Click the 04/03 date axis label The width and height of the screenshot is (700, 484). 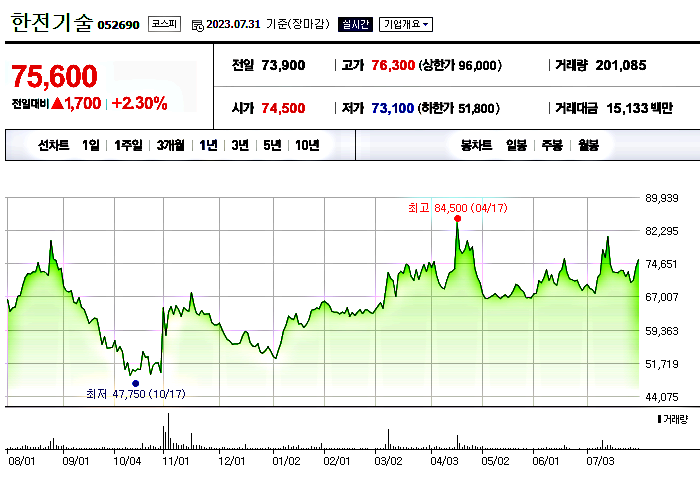pos(444,461)
